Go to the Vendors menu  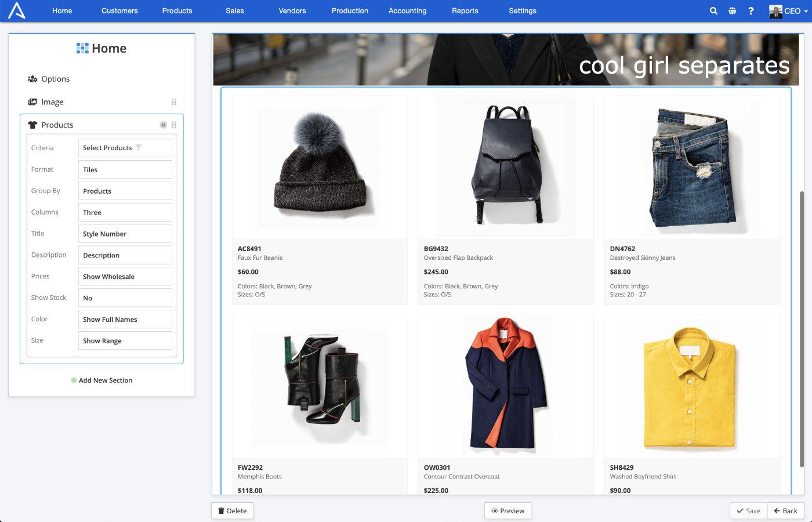click(292, 10)
